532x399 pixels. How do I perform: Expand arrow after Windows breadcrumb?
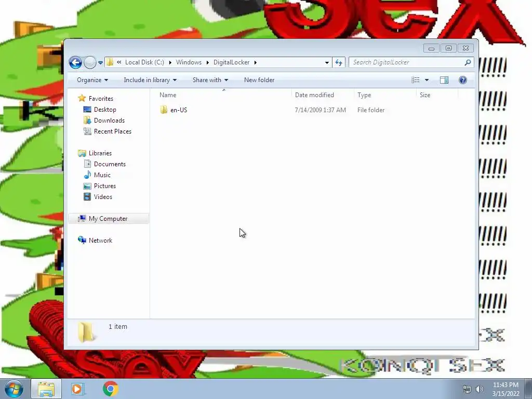point(208,62)
